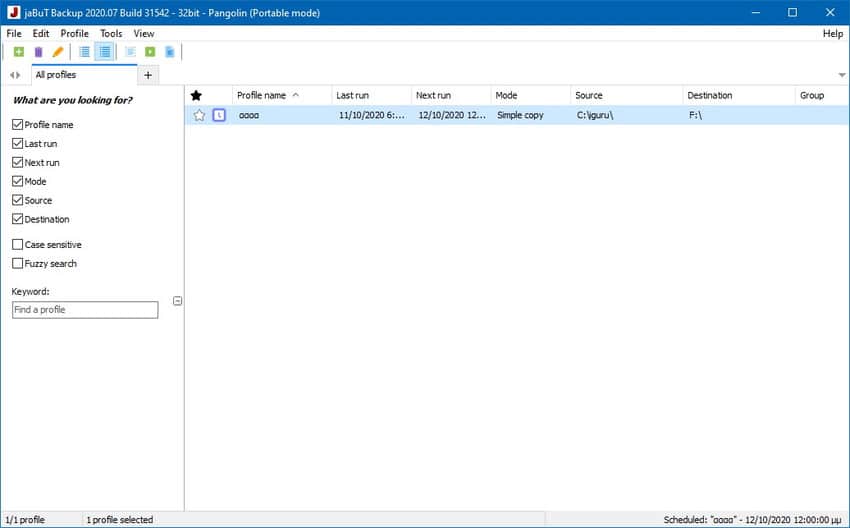Open the tab list dropdown arrow at right

[842, 75]
